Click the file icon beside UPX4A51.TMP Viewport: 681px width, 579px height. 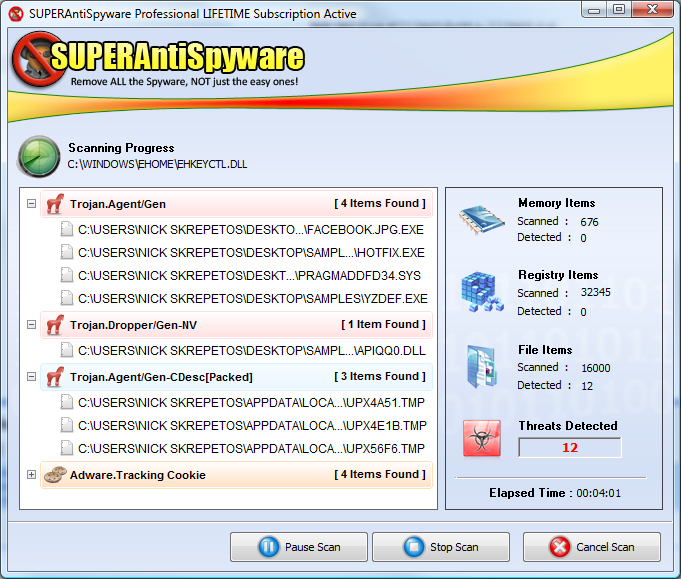click(x=67, y=402)
